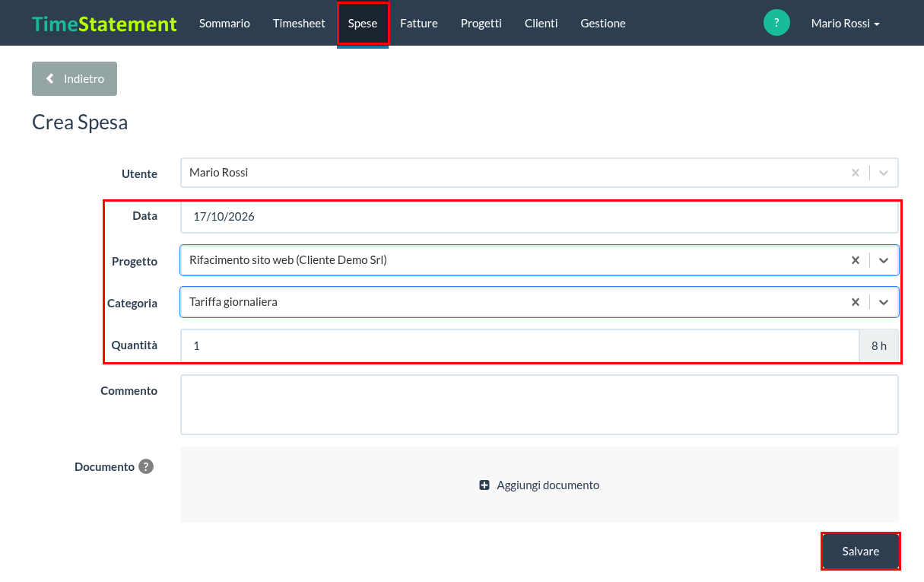
Task: Go to the Timesheet section
Action: tap(299, 24)
